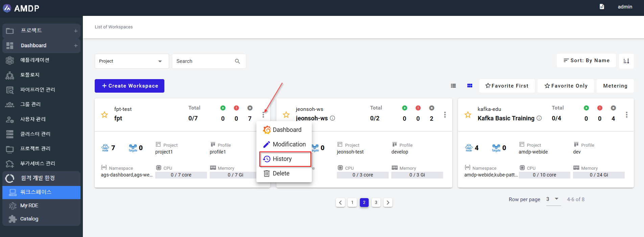Click the node icon in the kafka-edu card
644x237 pixels.
469,148
